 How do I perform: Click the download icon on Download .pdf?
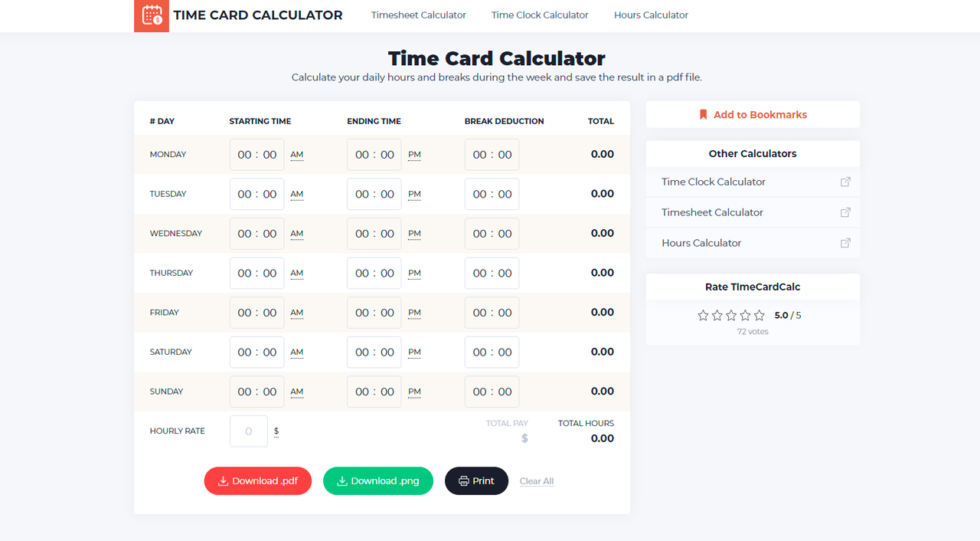click(x=224, y=480)
